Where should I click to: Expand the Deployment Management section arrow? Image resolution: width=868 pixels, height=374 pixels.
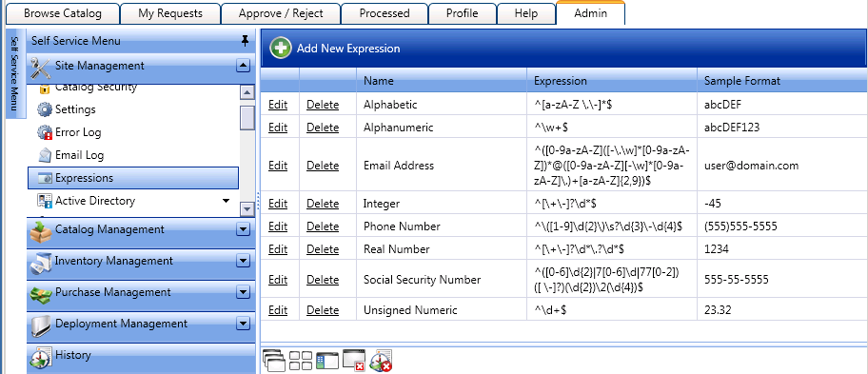[243, 324]
